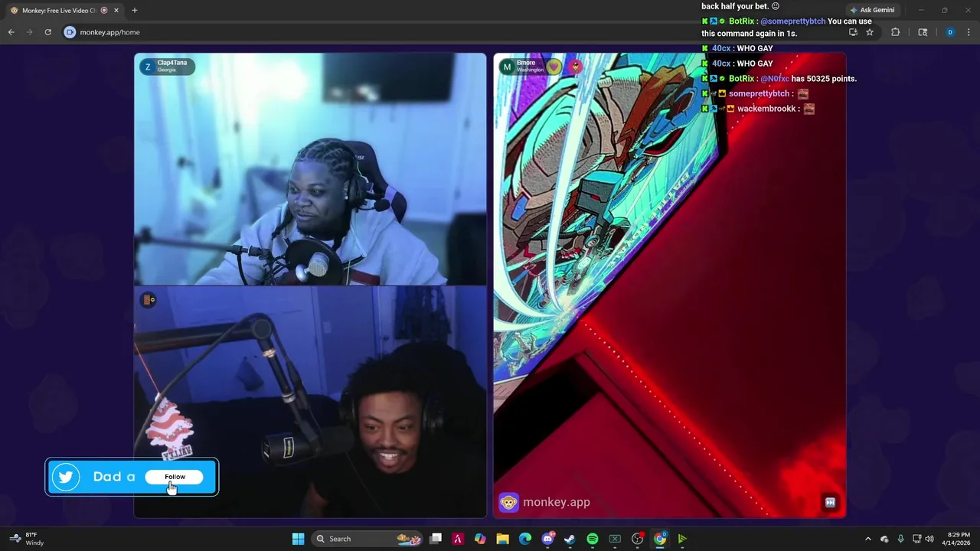Viewport: 980px width, 551px height.
Task: Open the Chrome profile D avatar
Action: point(950,32)
